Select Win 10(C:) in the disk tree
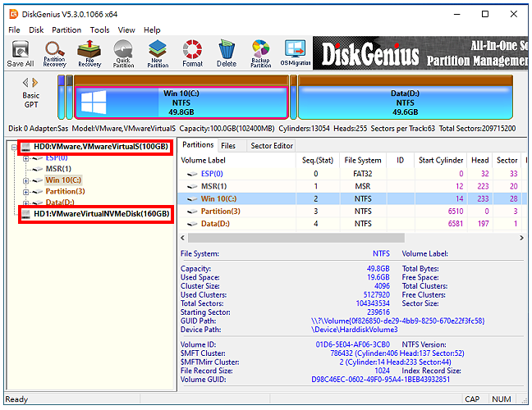Screen dimensions: 532x410 click(x=63, y=180)
